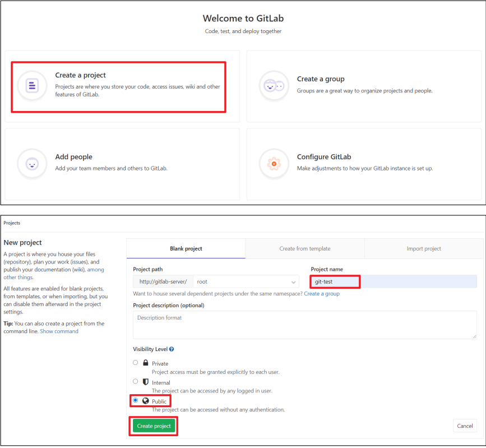Click the Configure GitLab gear icon
486x448 pixels.
click(x=274, y=164)
